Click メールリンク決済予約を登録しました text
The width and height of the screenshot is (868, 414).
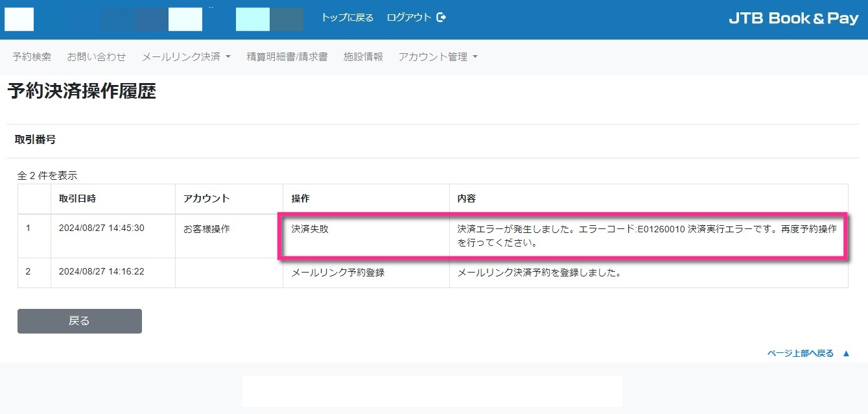539,273
